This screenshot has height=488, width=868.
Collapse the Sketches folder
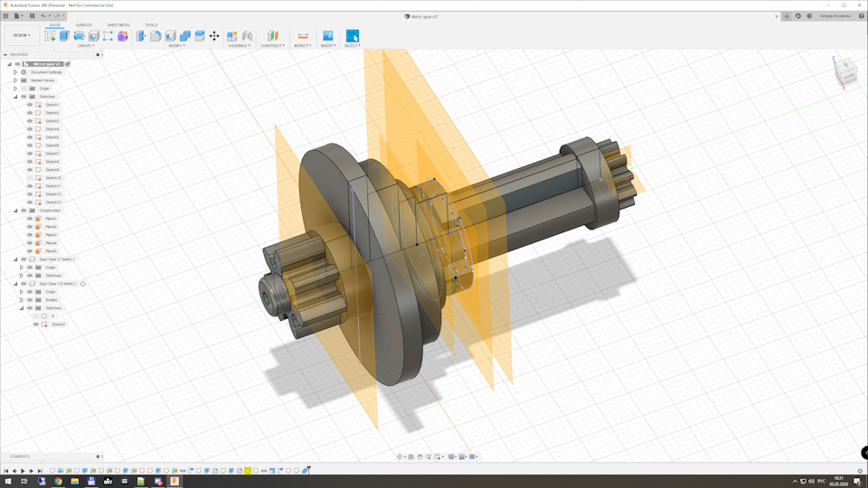tap(15, 97)
